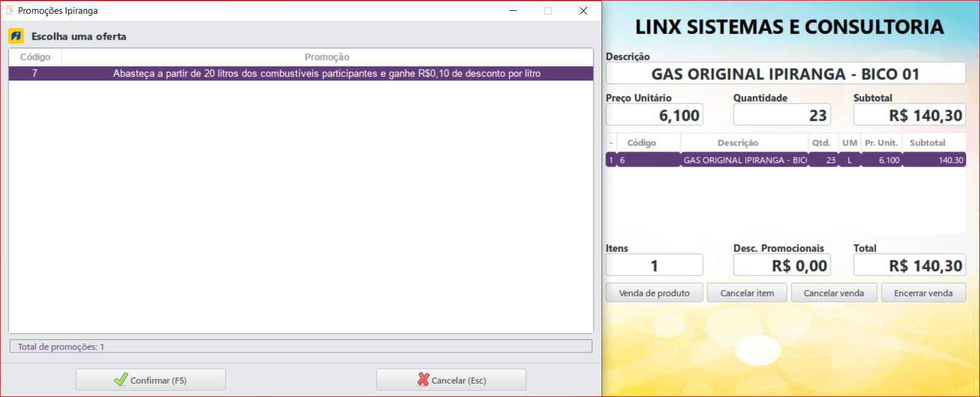Click the Promoções Ipiranga title bar app icon
980x397 pixels.
10,10
